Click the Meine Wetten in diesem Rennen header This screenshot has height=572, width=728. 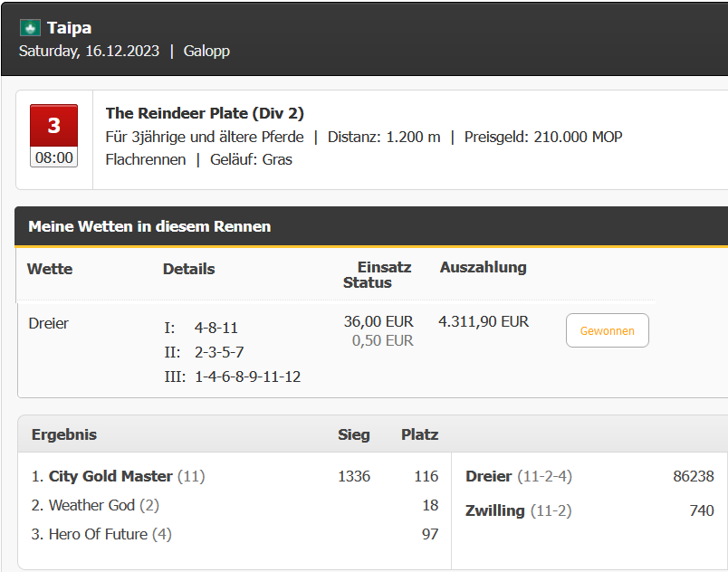point(149,226)
